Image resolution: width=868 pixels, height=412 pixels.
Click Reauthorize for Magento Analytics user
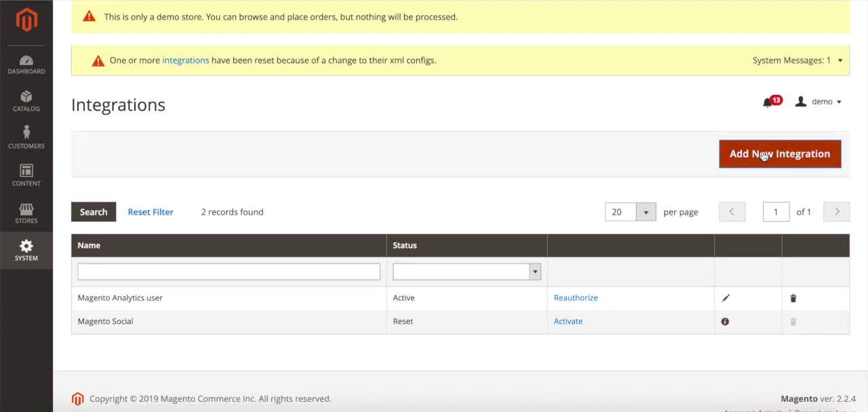pos(576,297)
